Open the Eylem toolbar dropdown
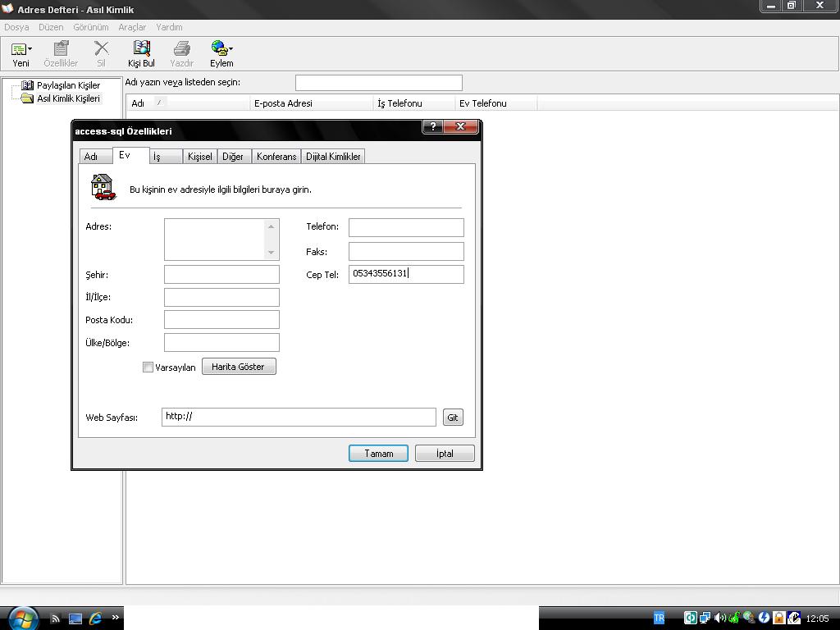Screen dimensions: 840x630 [221, 54]
